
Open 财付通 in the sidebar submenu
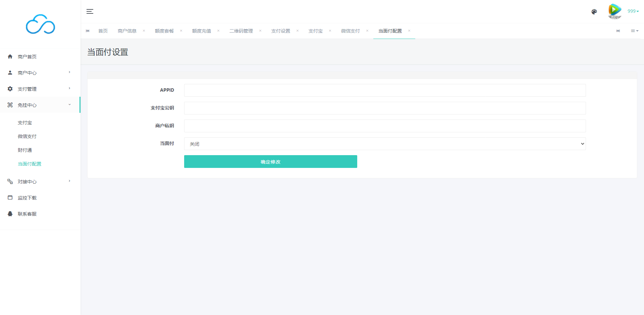(x=25, y=150)
